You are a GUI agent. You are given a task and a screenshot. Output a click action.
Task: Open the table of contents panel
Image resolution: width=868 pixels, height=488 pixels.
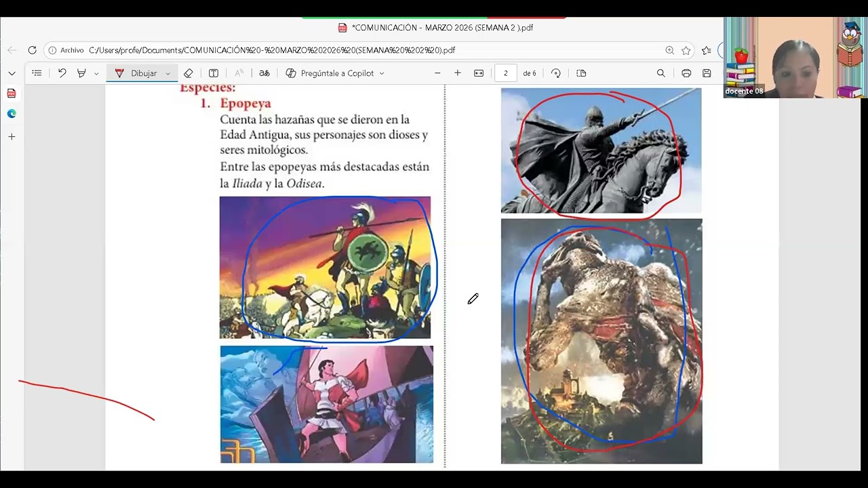[x=37, y=73]
